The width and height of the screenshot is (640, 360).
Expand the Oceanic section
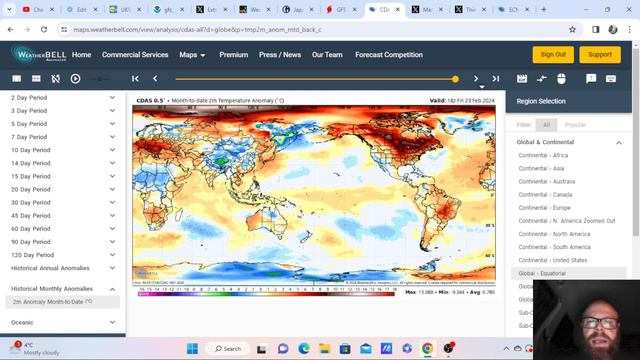(63, 322)
